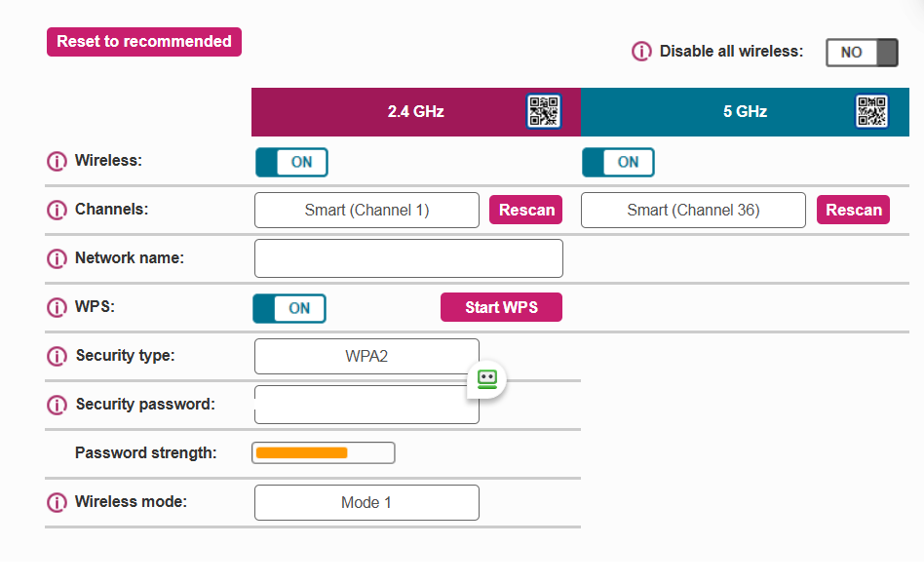The image size is (924, 585).
Task: Click the password strength indicator
Action: 323,452
